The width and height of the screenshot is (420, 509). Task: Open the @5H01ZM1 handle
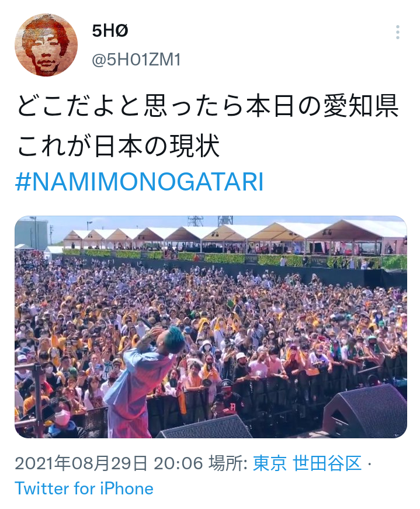click(136, 60)
